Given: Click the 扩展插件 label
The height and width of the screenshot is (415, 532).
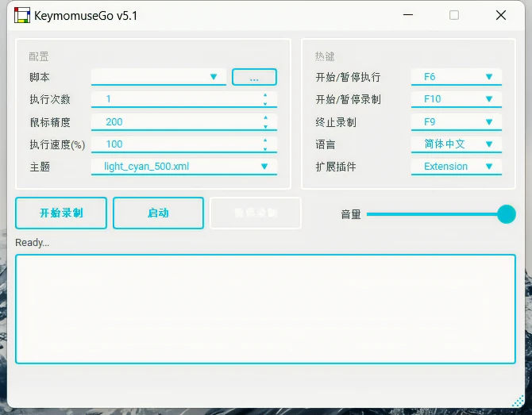Looking at the screenshot, I should coord(336,167).
